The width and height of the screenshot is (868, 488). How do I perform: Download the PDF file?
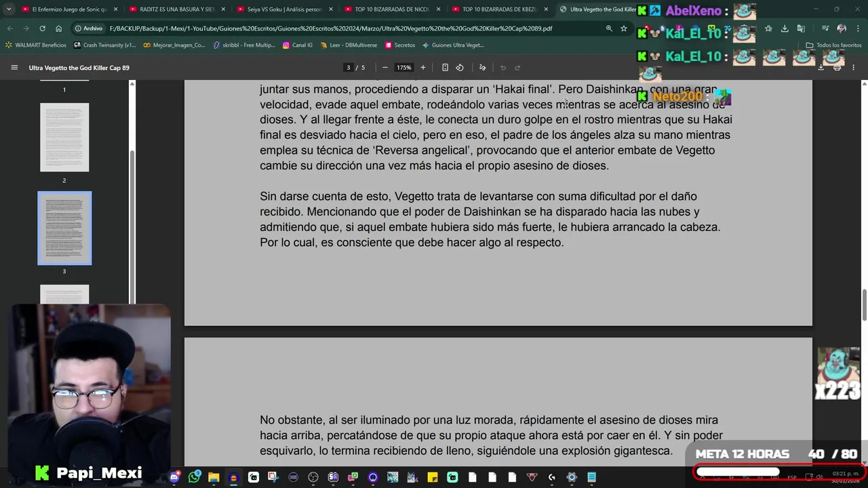click(x=821, y=68)
